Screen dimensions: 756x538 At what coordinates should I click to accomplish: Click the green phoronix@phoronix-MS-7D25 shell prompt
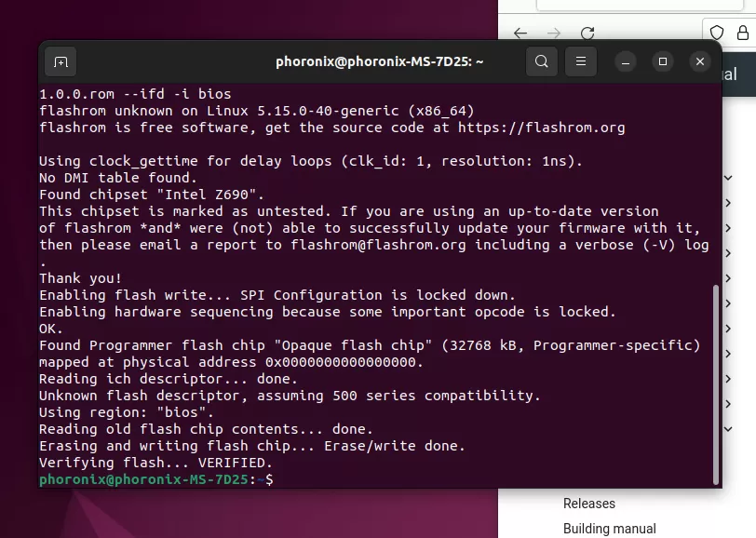143,479
